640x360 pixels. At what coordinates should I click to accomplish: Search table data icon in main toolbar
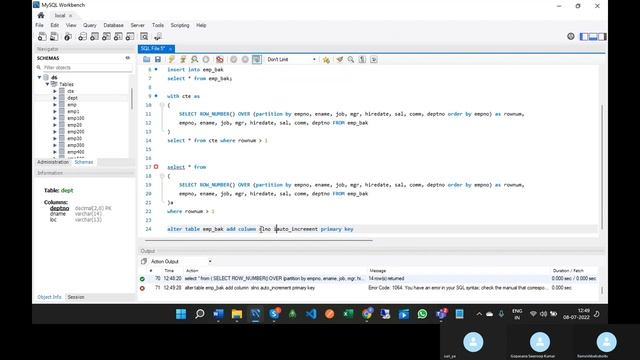(x=144, y=37)
